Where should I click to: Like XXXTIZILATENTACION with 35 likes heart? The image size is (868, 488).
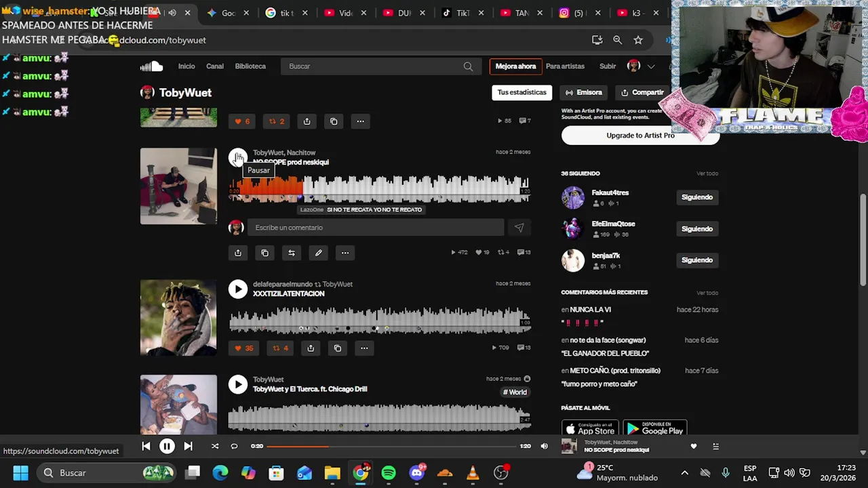[243, 348]
